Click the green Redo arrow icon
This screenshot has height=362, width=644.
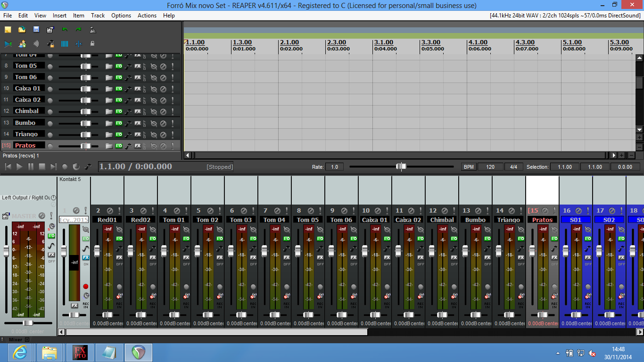(x=78, y=30)
